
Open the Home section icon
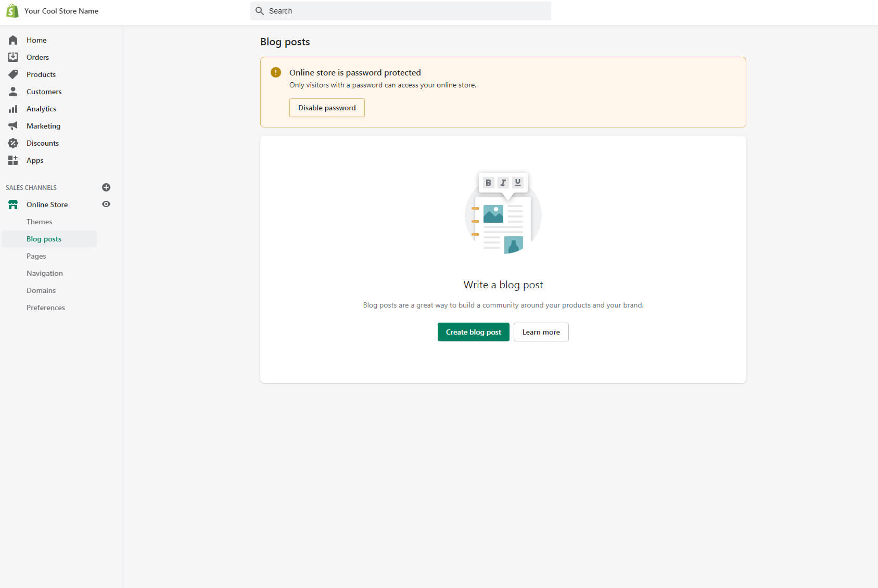(13, 40)
